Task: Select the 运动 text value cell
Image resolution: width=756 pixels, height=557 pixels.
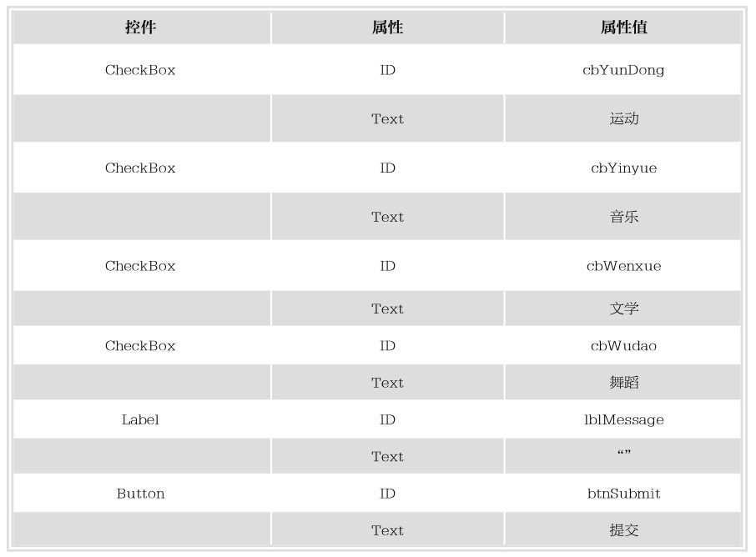Action: (x=623, y=118)
